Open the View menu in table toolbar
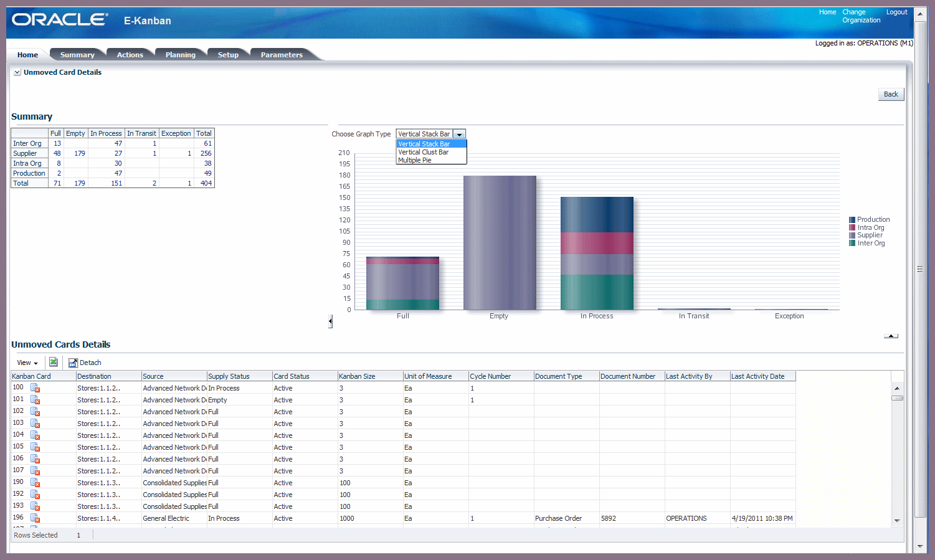 pos(27,363)
